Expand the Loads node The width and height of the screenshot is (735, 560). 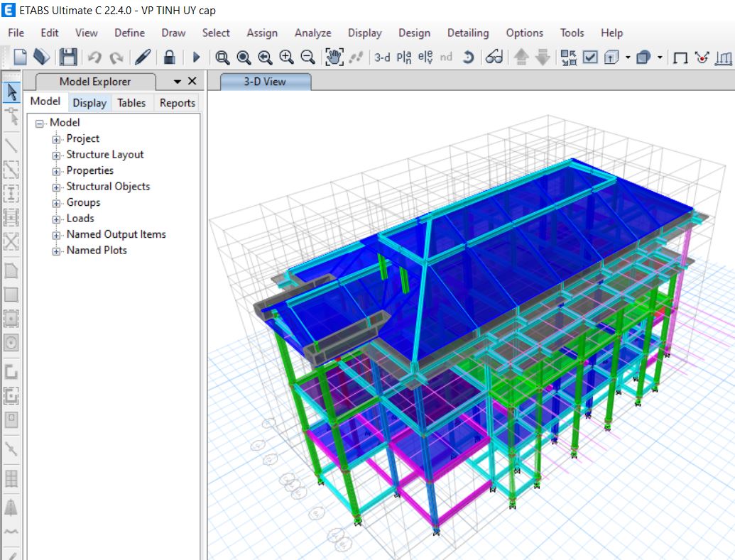(x=56, y=219)
